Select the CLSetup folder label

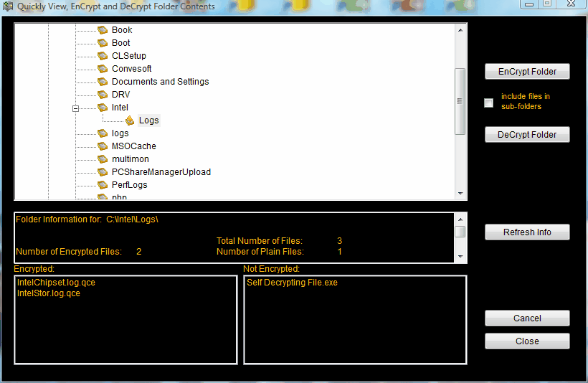pyautogui.click(x=129, y=56)
